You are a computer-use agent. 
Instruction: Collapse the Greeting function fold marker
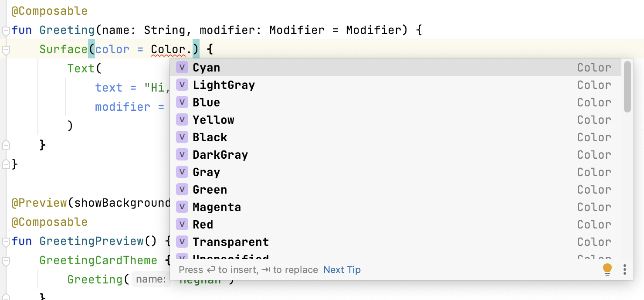click(6, 31)
